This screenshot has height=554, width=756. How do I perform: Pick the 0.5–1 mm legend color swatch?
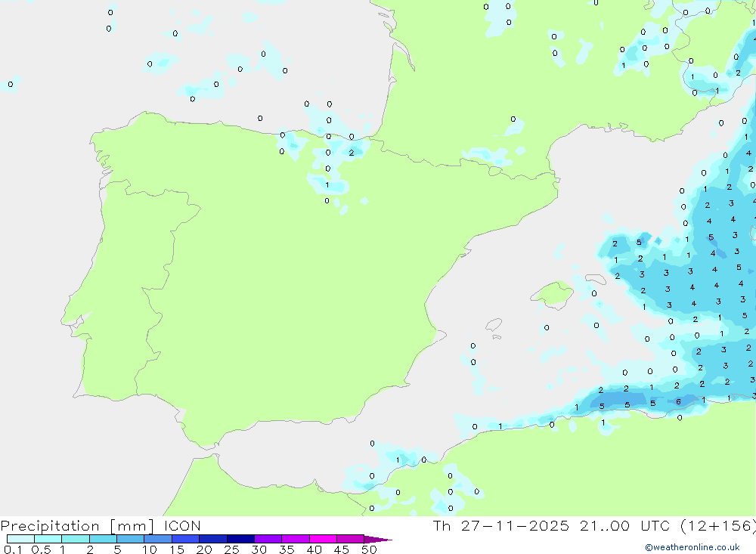48,539
